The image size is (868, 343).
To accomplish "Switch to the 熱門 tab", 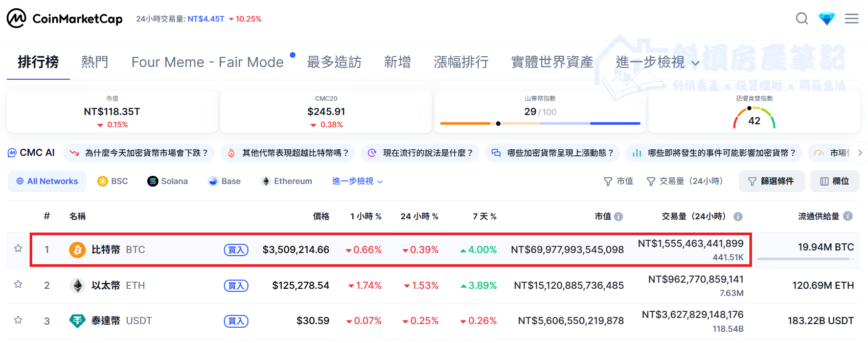I will pyautogui.click(x=95, y=62).
